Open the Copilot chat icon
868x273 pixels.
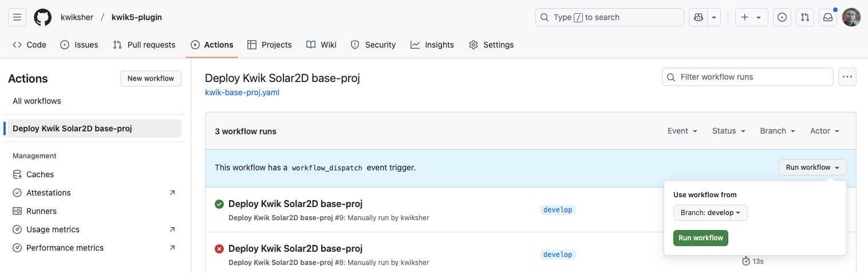[x=698, y=17]
